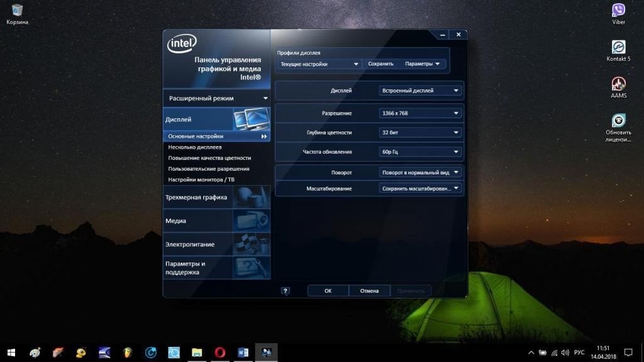Select Повышение качества цветности item
This screenshot has width=644, height=362.
point(209,158)
